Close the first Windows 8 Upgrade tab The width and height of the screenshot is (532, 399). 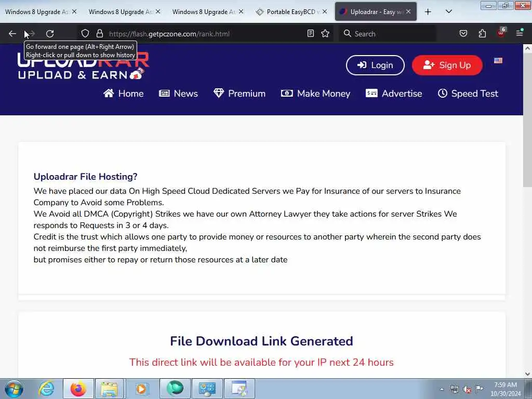click(x=74, y=12)
